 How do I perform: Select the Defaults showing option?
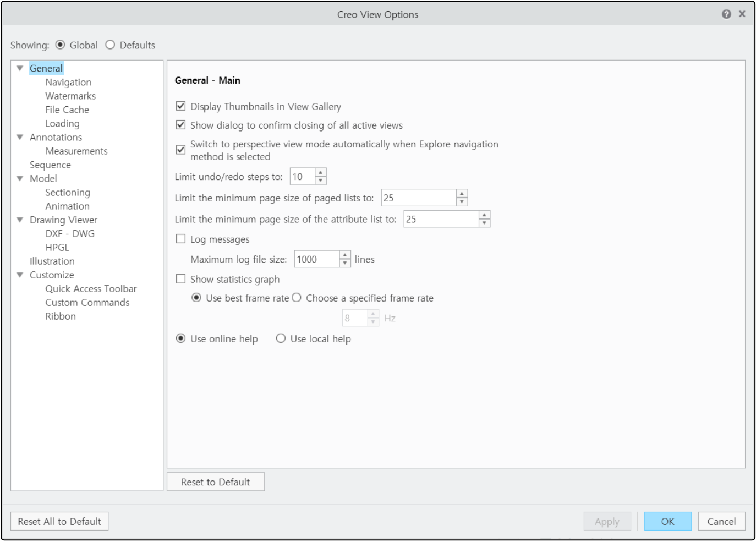110,45
